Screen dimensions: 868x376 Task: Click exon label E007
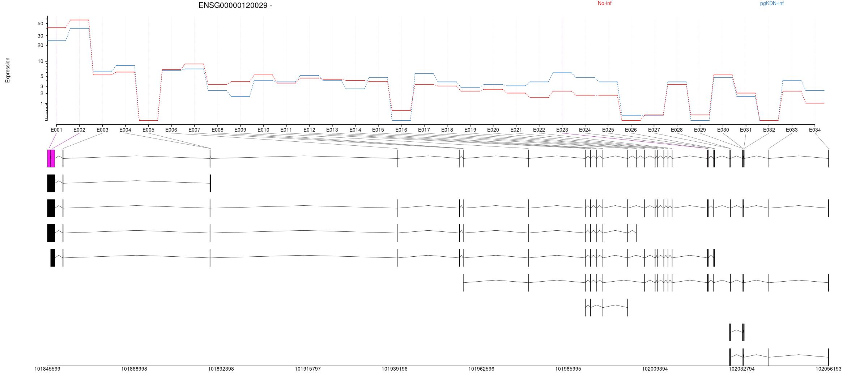click(194, 130)
